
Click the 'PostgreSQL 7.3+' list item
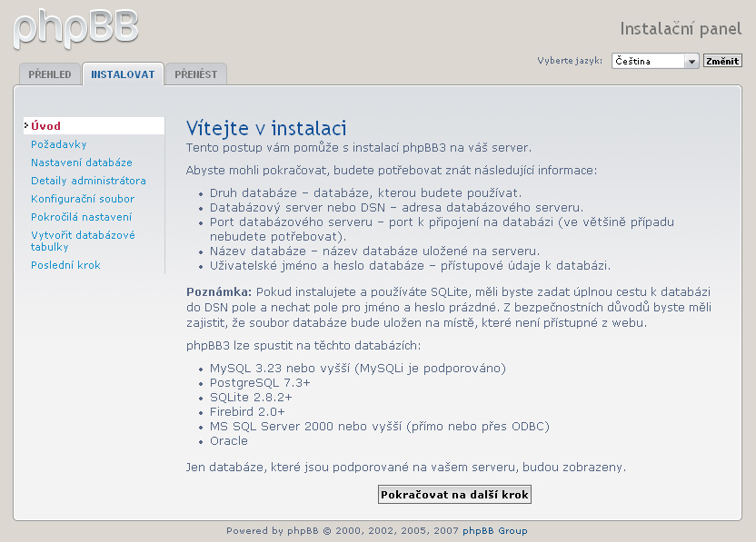tap(260, 382)
